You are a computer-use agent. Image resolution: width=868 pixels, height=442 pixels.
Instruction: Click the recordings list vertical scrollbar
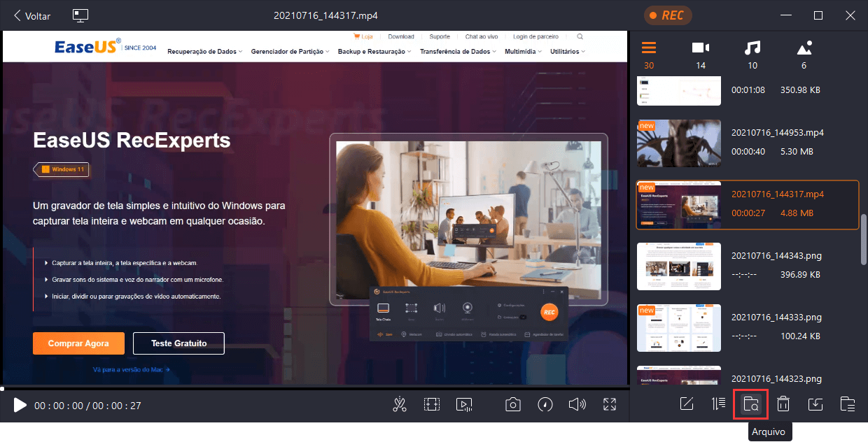[x=864, y=239]
